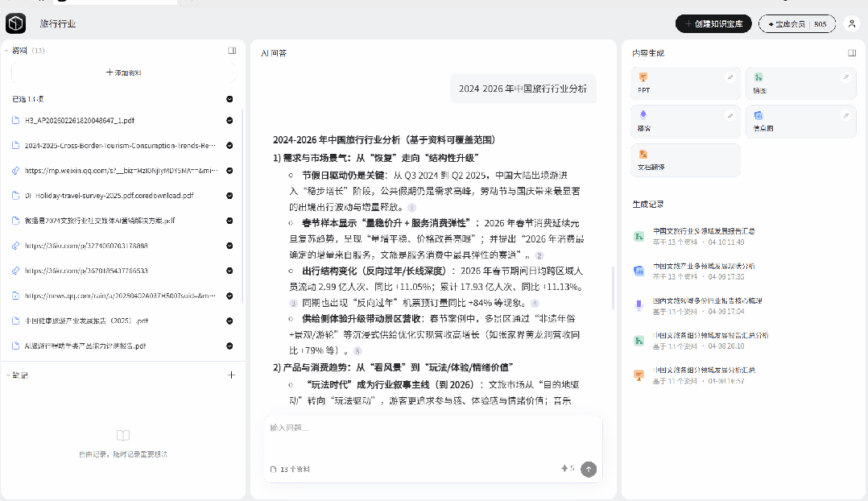
Task: Click the PPT generation card icon
Action: [x=643, y=77]
